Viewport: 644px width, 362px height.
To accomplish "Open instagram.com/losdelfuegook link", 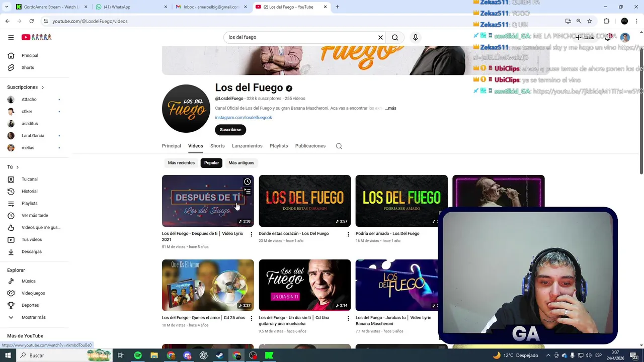I will click(244, 118).
